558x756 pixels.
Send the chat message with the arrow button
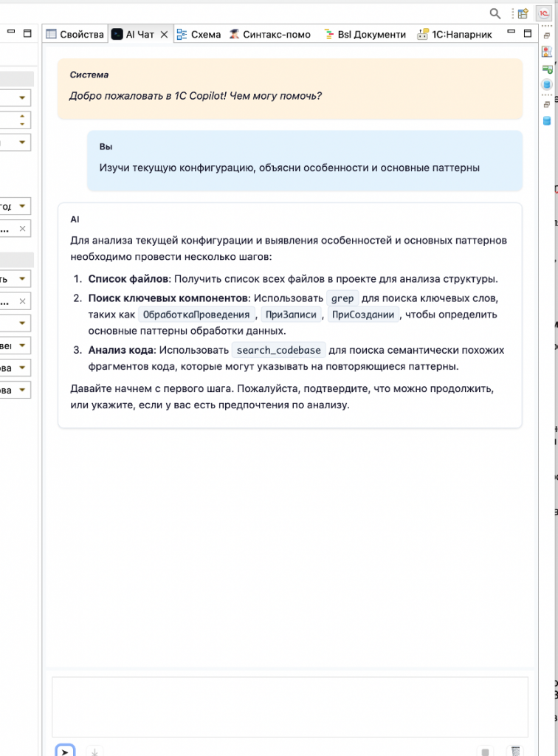(x=65, y=751)
